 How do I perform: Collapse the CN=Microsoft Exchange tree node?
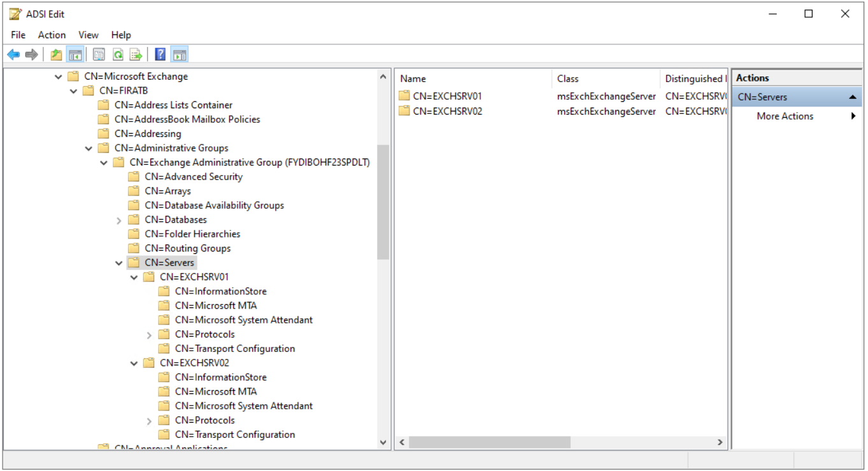coord(58,76)
